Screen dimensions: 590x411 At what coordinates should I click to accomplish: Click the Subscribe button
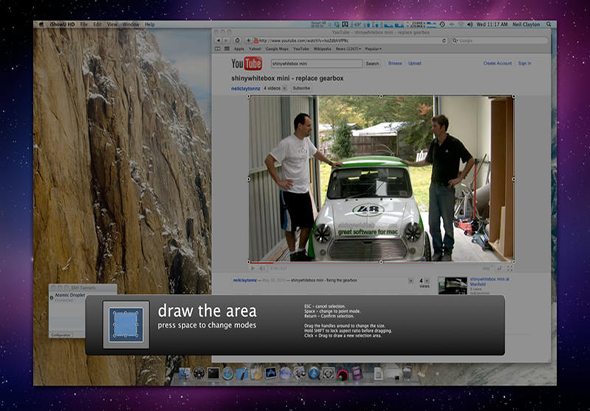pos(301,88)
